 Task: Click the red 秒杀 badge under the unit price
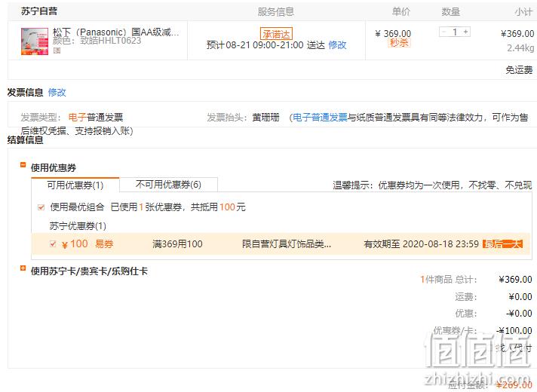[399, 43]
